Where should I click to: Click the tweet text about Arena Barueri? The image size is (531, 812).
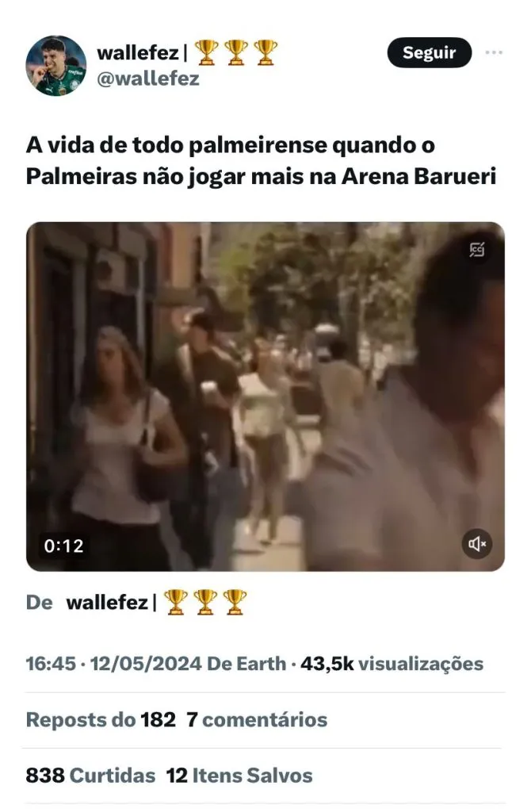tap(261, 160)
